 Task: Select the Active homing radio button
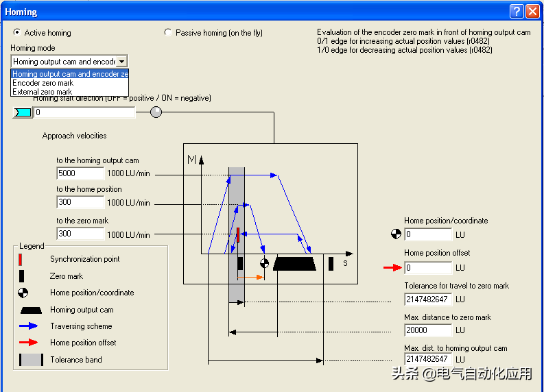tap(16, 32)
